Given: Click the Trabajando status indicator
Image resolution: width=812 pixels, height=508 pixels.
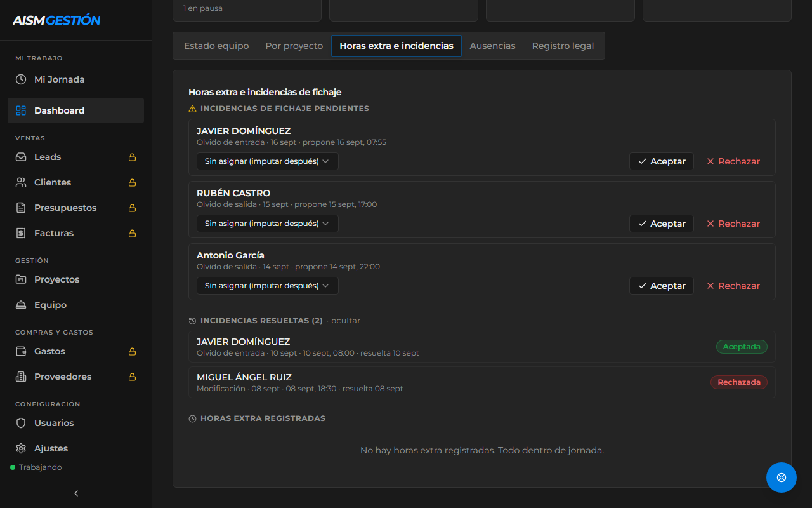Looking at the screenshot, I should point(36,467).
